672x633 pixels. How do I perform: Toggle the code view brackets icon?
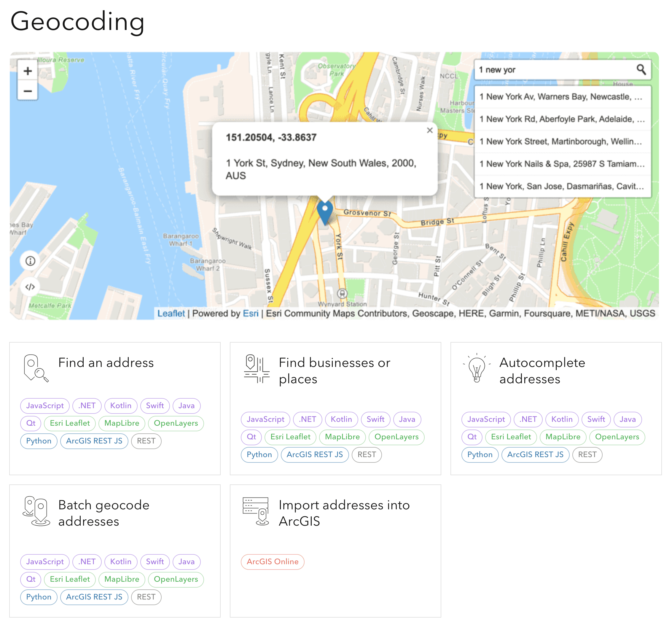pos(31,287)
